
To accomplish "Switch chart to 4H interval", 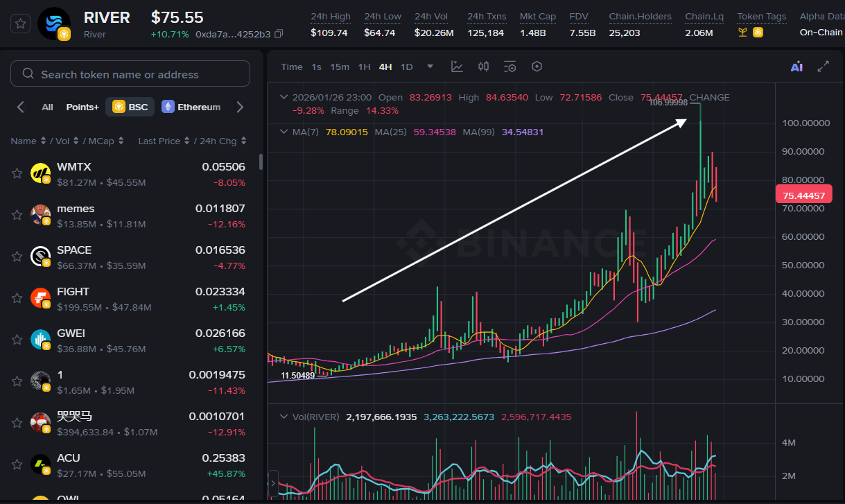I will pyautogui.click(x=385, y=67).
